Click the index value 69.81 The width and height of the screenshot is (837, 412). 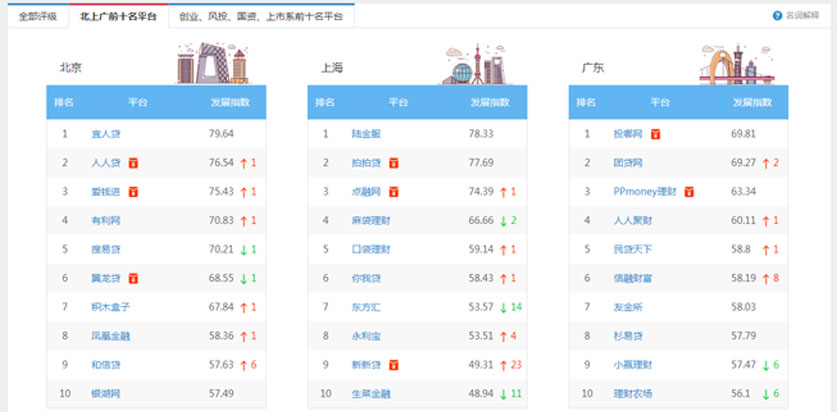744,134
